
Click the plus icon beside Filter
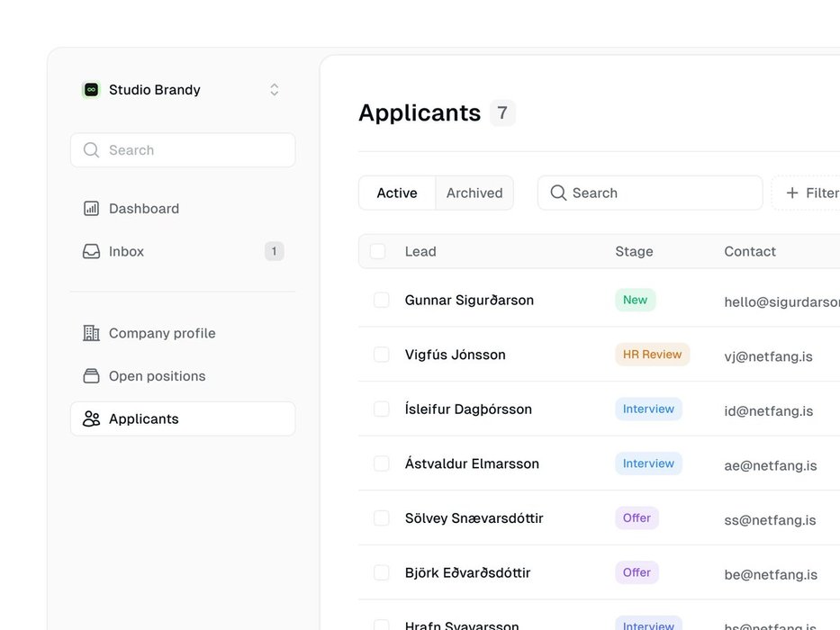coord(792,193)
